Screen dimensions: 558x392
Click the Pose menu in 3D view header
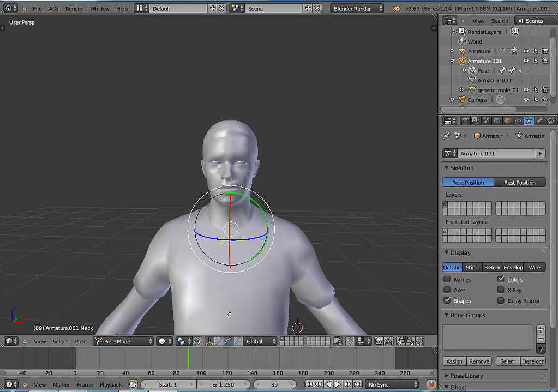80,341
